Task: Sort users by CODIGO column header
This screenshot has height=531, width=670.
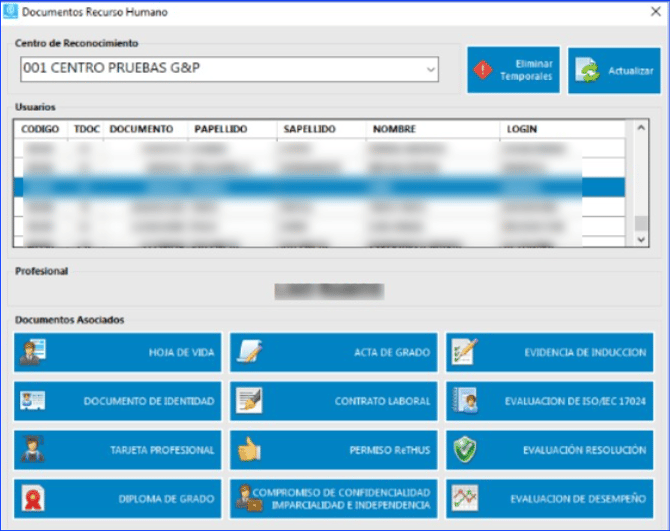Action: click(40, 129)
